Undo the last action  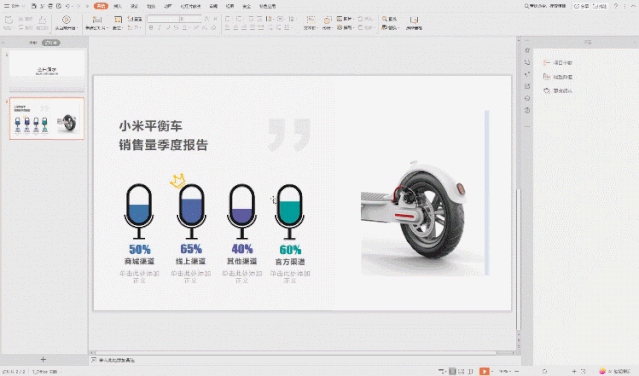pos(68,6)
